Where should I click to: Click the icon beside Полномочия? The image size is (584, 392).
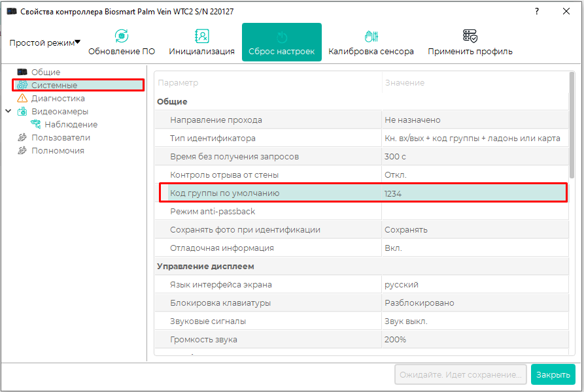[22, 150]
